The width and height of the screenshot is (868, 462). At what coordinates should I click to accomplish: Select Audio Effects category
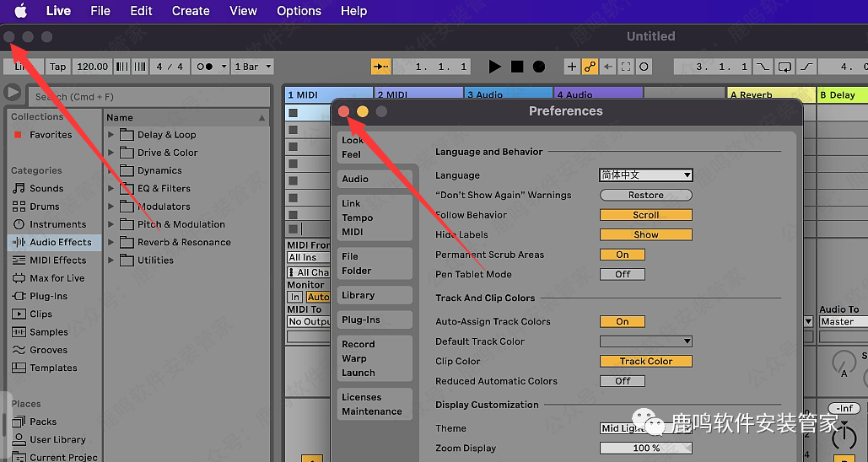[54, 242]
